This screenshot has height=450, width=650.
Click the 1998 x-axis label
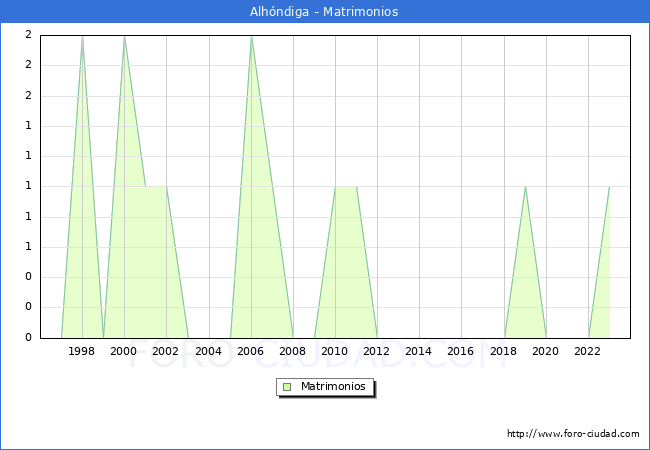pyautogui.click(x=81, y=351)
